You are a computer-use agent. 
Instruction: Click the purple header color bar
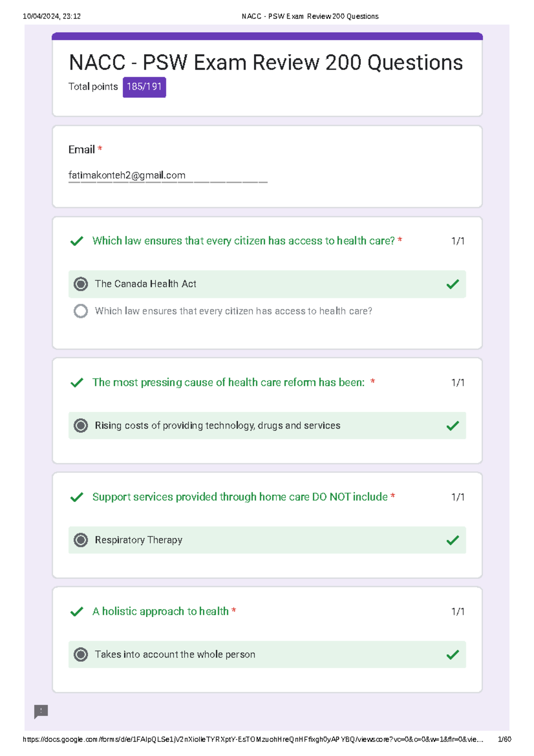[x=267, y=36]
